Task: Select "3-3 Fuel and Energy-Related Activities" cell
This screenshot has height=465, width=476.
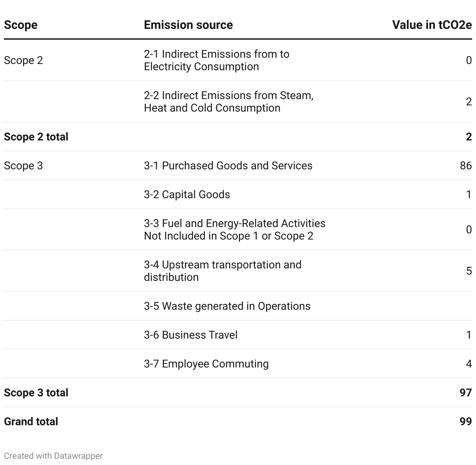Action: 234,230
